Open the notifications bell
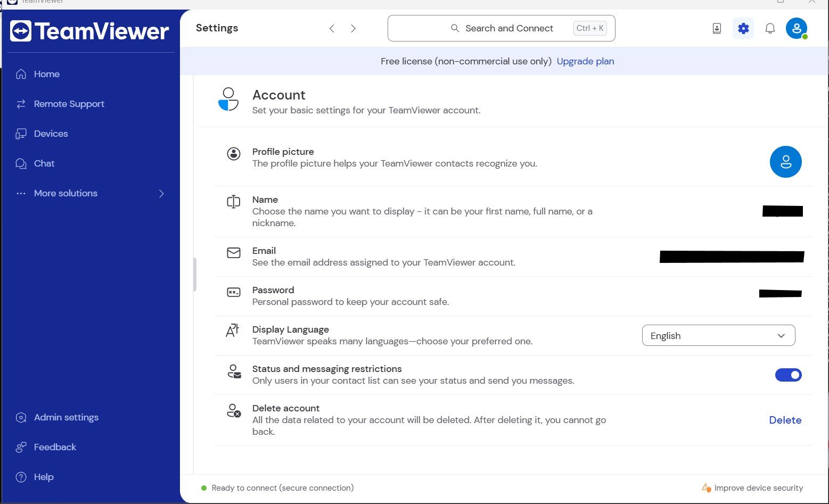This screenshot has width=829, height=504. tap(770, 28)
